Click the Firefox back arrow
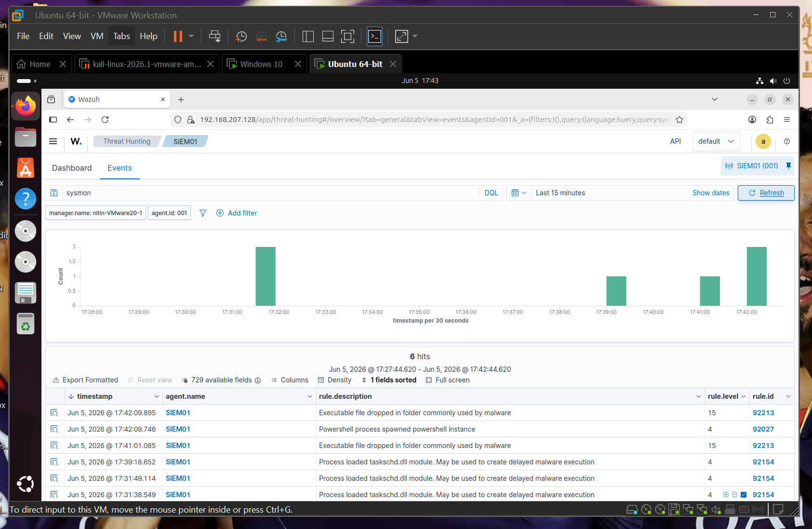Viewport: 812px width, 529px height. coord(70,120)
